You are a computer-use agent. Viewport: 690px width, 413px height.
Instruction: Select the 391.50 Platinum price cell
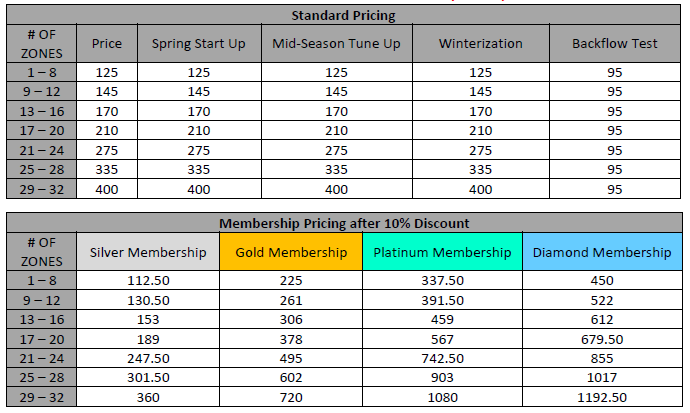coord(442,300)
